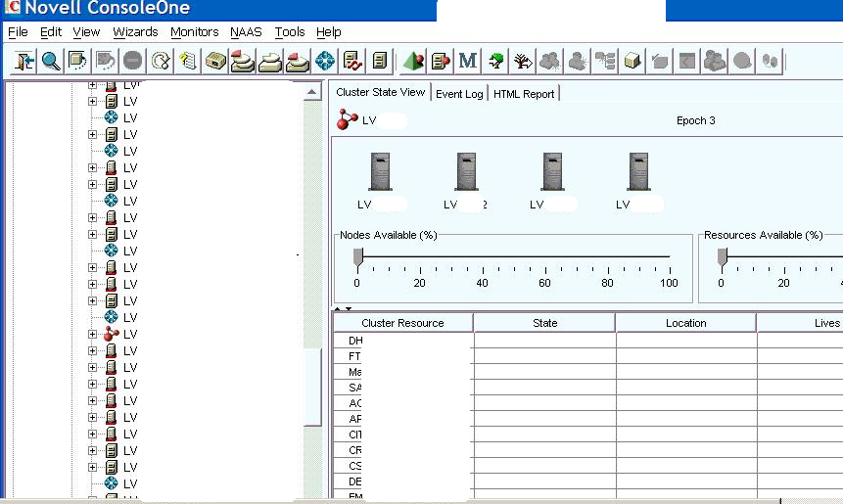
Task: Open the Help menu
Action: pyautogui.click(x=329, y=32)
